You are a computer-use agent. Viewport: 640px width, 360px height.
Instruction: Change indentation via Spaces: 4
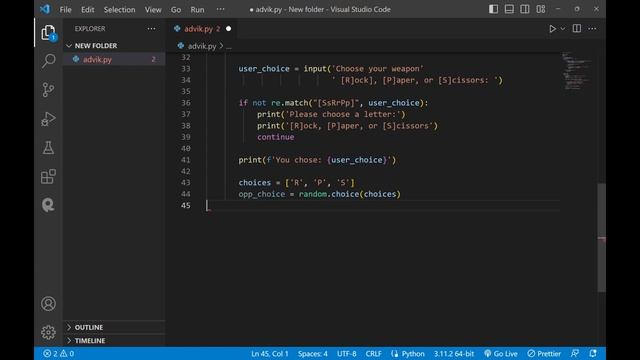click(x=313, y=353)
